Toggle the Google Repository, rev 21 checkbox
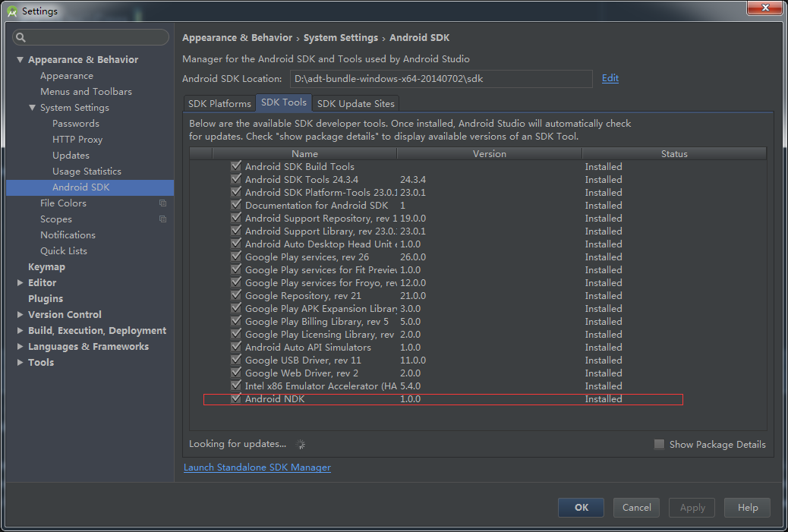Viewport: 788px width, 532px height. (x=235, y=295)
